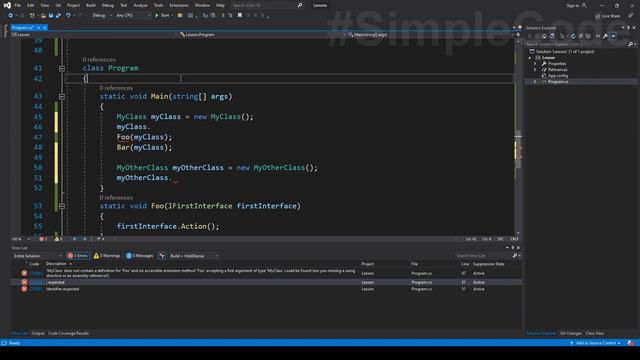Click the Home icon in Solution Explorer toolbar

(544, 36)
